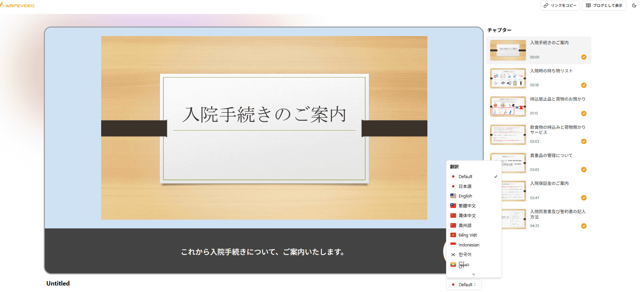Click the Myanmar flag icon
The image size is (644, 292).
click(x=453, y=264)
